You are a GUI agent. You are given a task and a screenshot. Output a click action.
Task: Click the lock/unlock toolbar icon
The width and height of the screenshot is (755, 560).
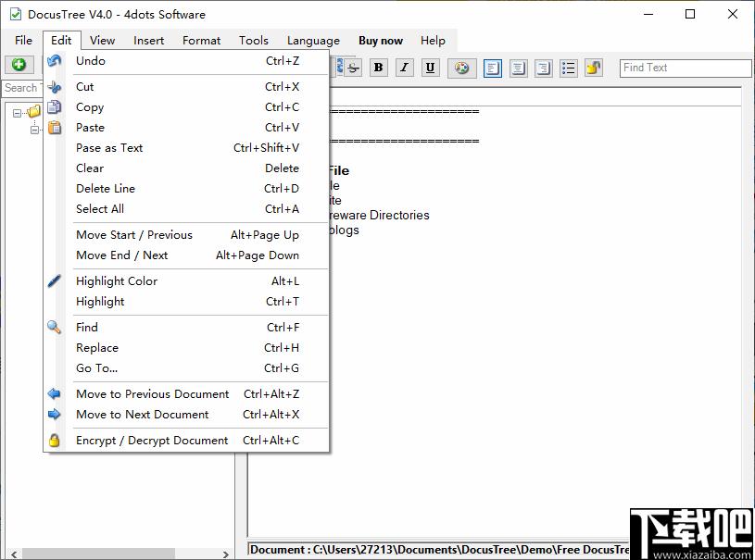tap(594, 68)
